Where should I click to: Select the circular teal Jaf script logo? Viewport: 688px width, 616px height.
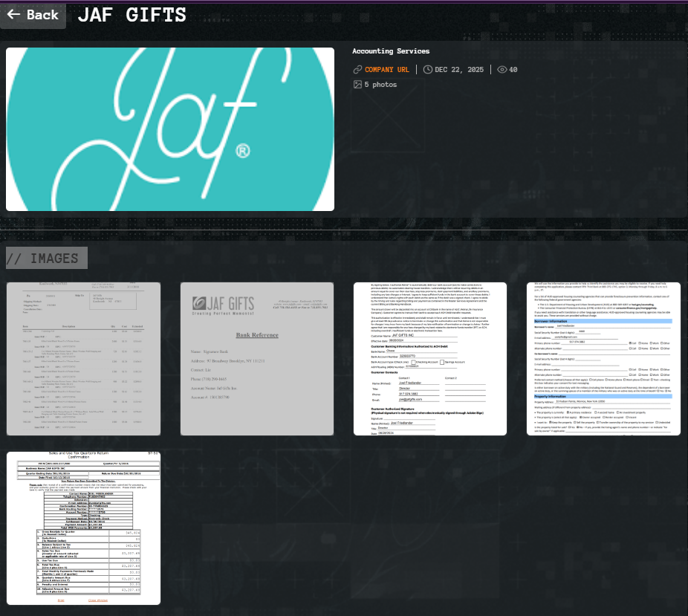point(169,128)
